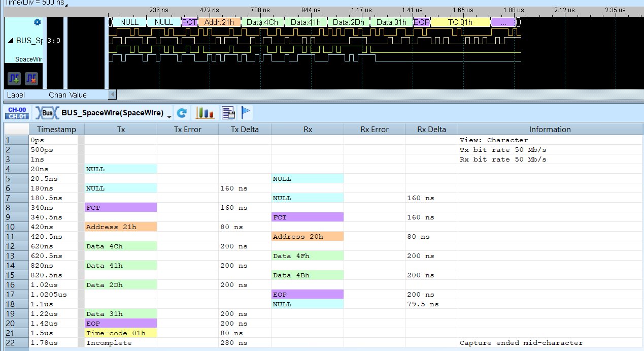Click the Rx Error column header
The height and width of the screenshot is (351, 644).
pos(375,130)
